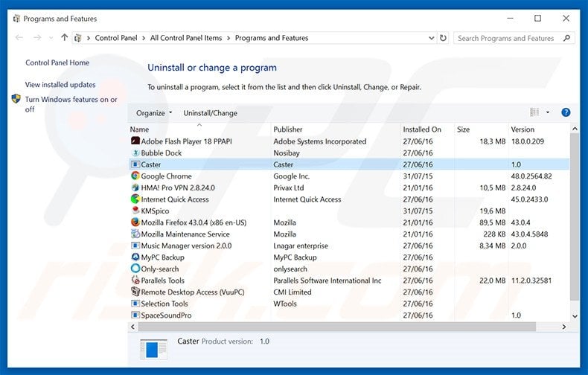Screen dimensions: 588x375
Task: Click Programs and Features breadcrumb
Action: pyautogui.click(x=272, y=38)
